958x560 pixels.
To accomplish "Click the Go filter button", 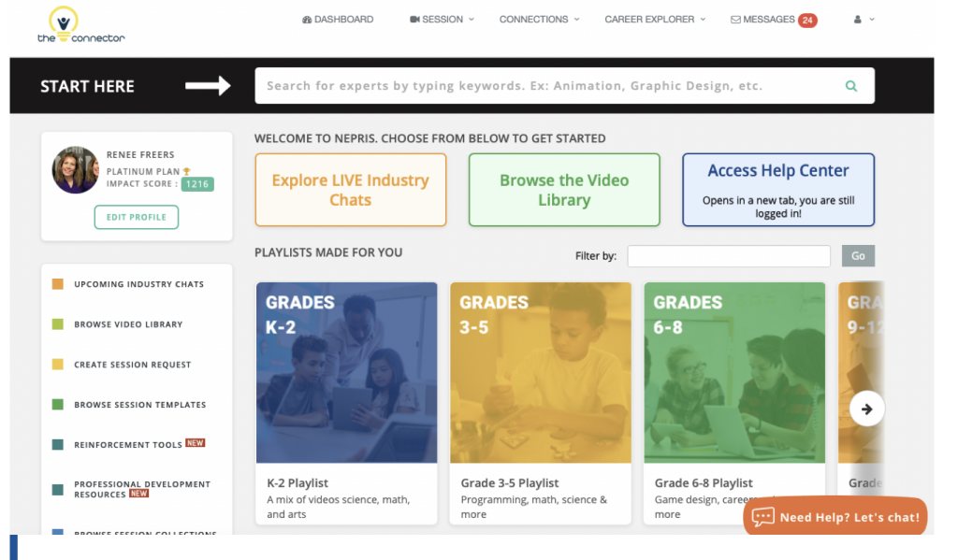I will coord(858,256).
